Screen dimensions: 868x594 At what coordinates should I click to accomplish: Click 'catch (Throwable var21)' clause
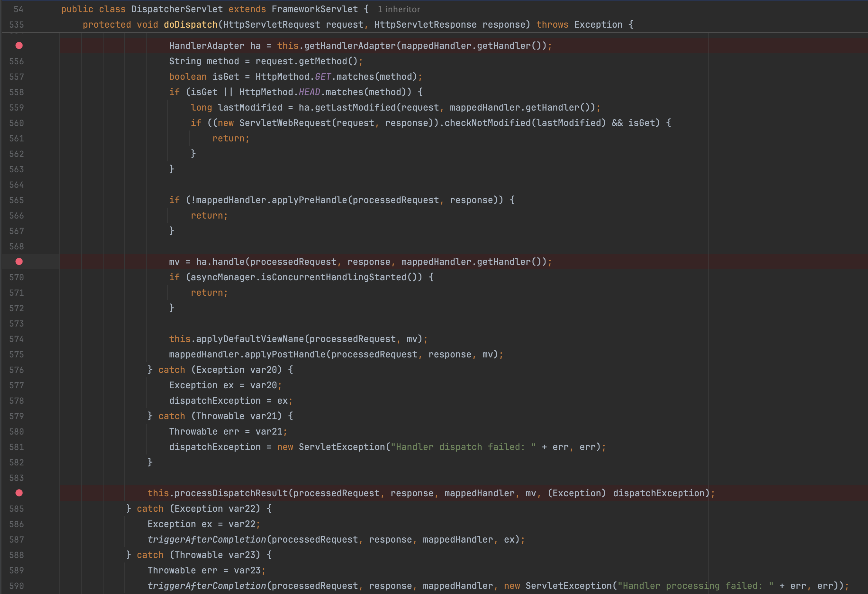[220, 416]
